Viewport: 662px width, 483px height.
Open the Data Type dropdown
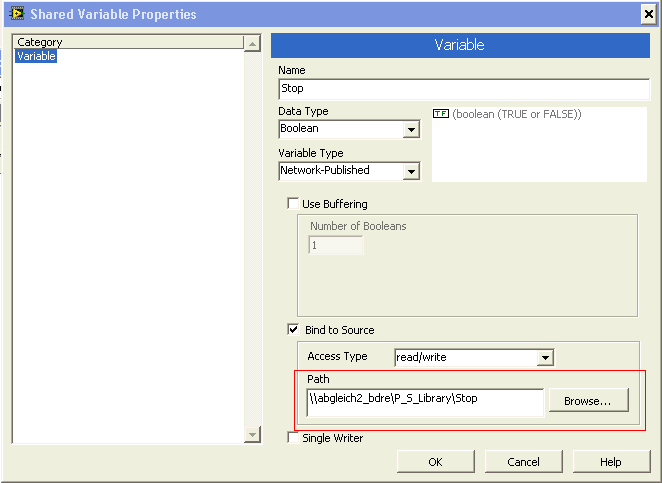411,129
